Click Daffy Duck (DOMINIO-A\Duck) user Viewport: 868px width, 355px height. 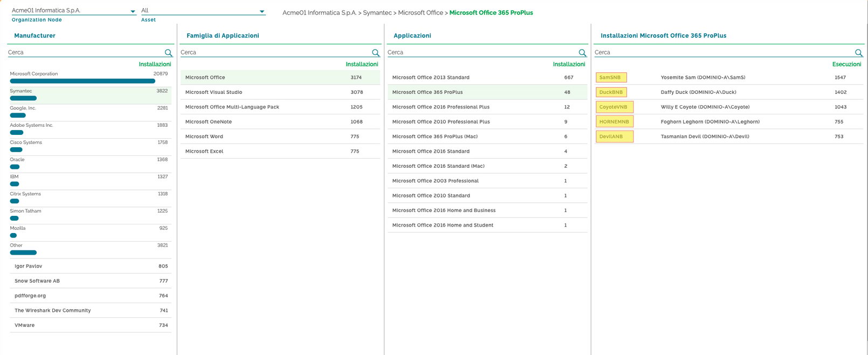click(699, 92)
